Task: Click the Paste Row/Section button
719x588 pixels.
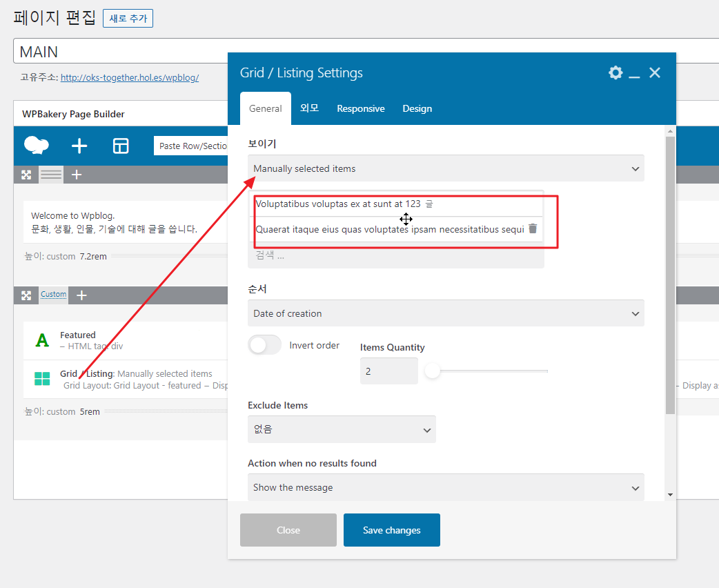Action: [x=190, y=146]
